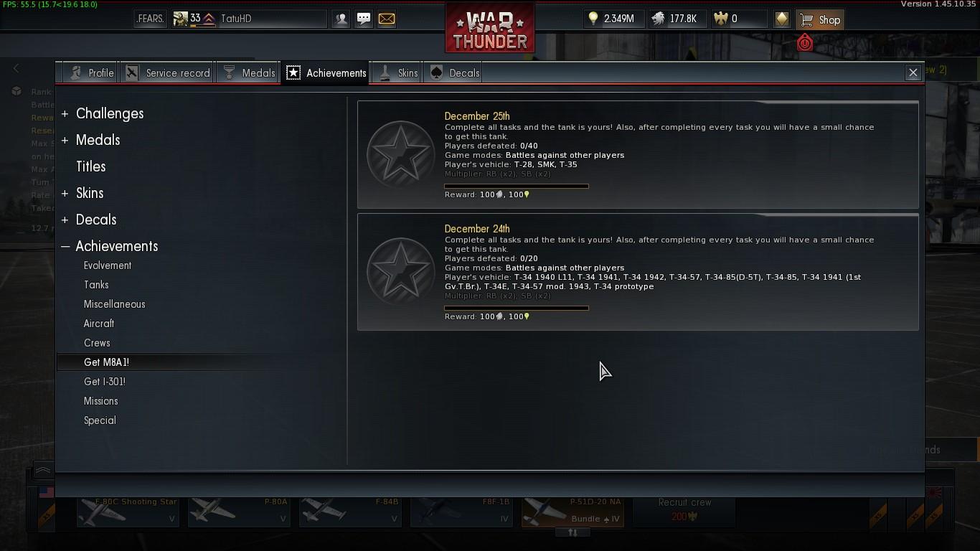The height and width of the screenshot is (551, 980).
Task: Switch to the Service record tab
Action: point(168,73)
